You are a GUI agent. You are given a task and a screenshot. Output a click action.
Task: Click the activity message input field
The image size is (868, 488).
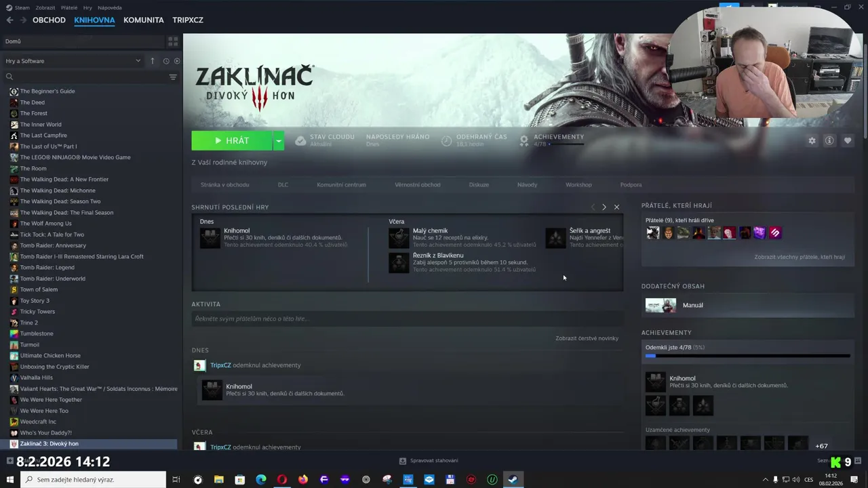(407, 319)
